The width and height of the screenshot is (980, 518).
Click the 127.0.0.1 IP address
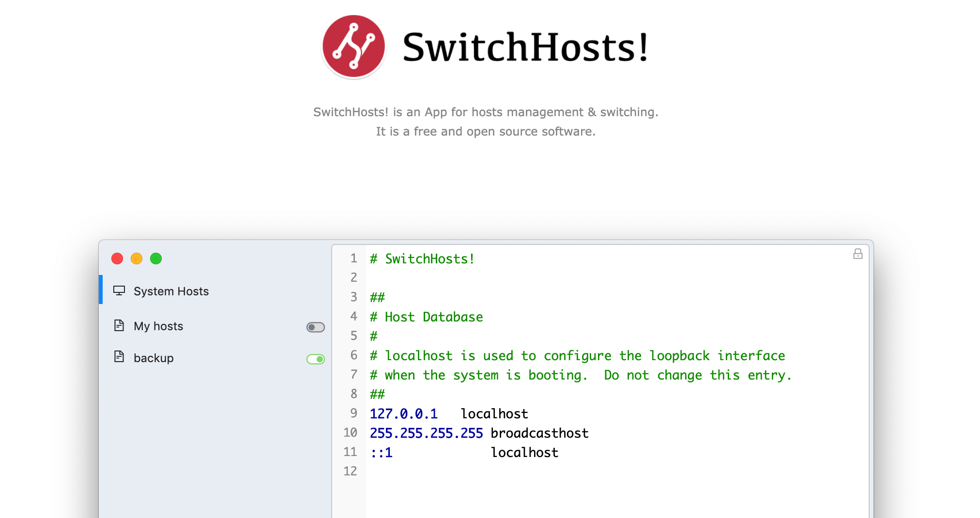click(403, 414)
